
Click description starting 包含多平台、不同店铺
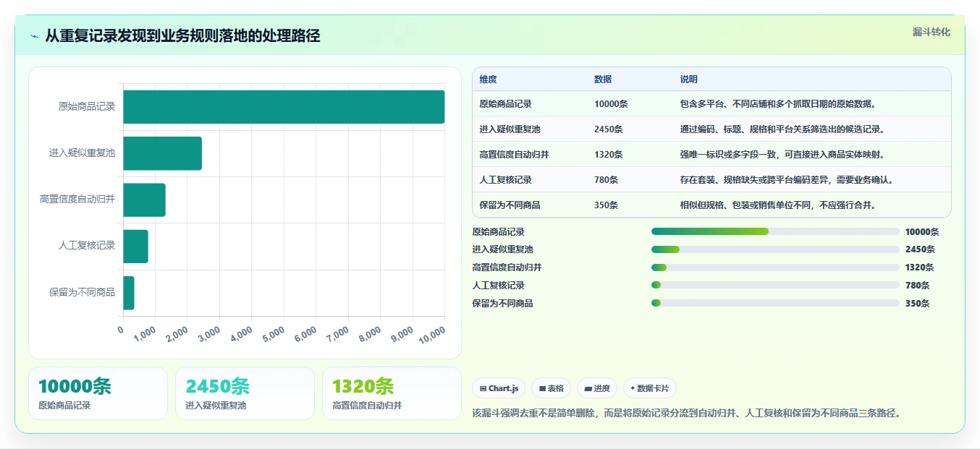(778, 104)
